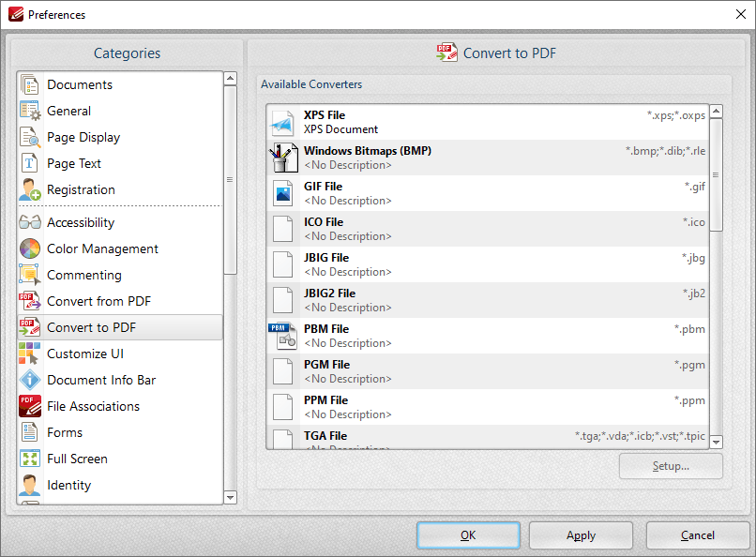Switch to Page Display preferences

pyautogui.click(x=121, y=137)
